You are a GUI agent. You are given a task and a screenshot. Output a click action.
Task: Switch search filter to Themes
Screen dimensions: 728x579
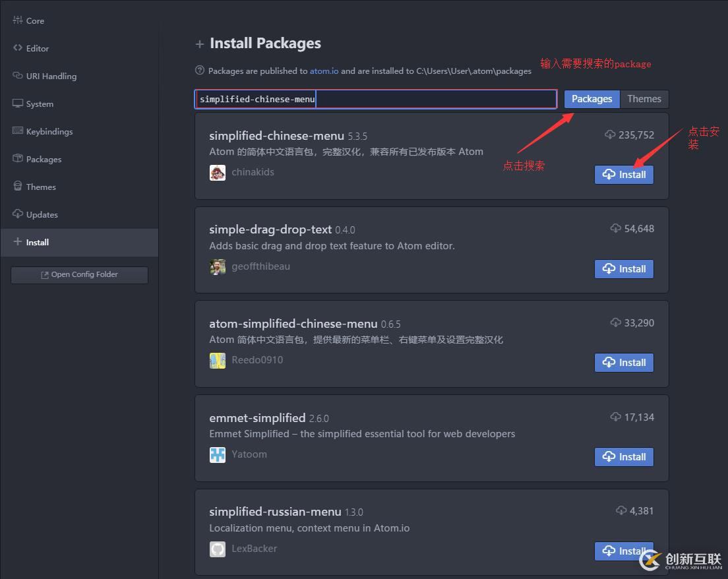click(x=644, y=99)
